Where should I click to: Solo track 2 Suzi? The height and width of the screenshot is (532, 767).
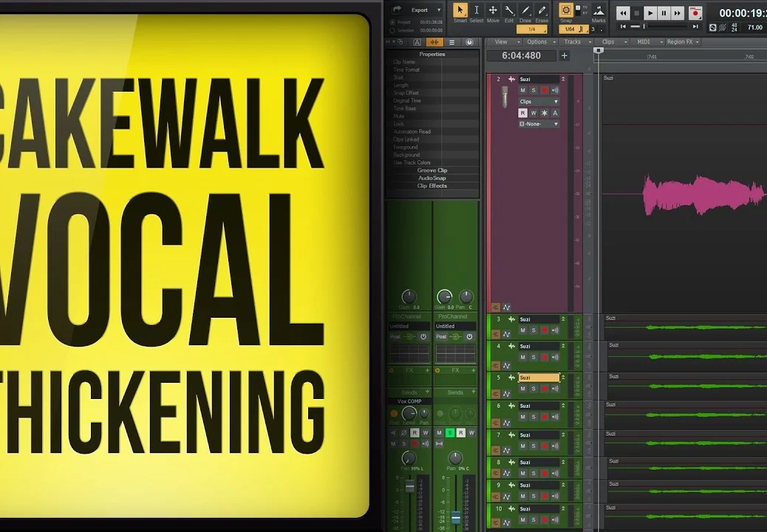(534, 90)
